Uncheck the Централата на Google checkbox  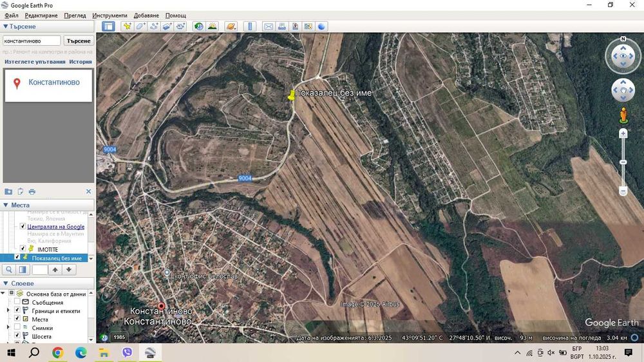(x=23, y=226)
